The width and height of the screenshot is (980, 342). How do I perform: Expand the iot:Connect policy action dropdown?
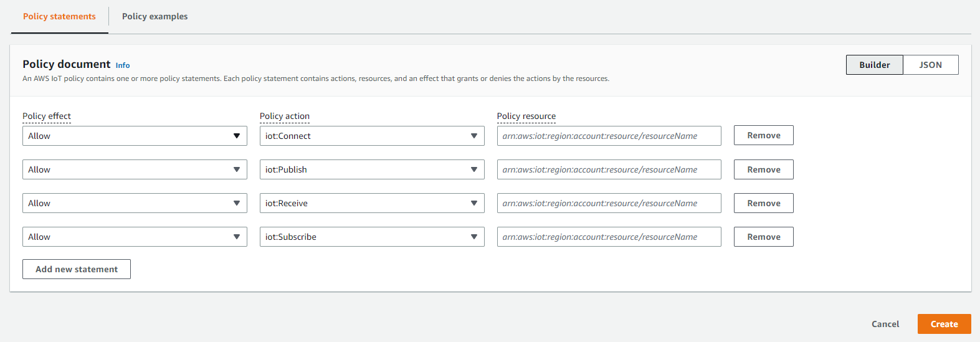[371, 136]
